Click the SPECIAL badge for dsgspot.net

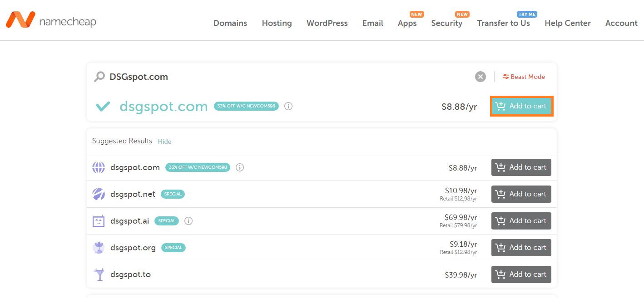(x=173, y=194)
